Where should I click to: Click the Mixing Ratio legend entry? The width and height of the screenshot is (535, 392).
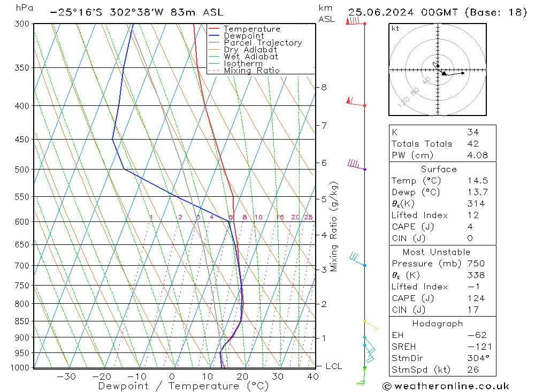coord(251,70)
